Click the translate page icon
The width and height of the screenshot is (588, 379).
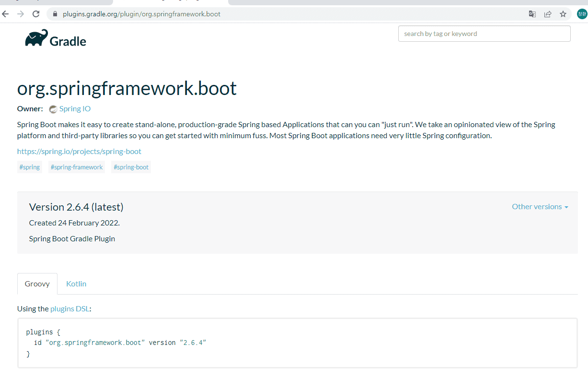[532, 14]
